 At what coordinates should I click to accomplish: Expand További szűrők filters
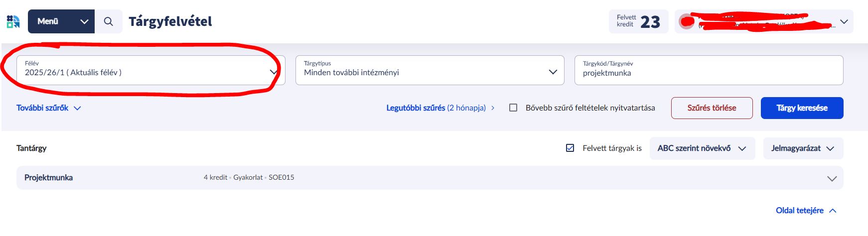[x=48, y=108]
